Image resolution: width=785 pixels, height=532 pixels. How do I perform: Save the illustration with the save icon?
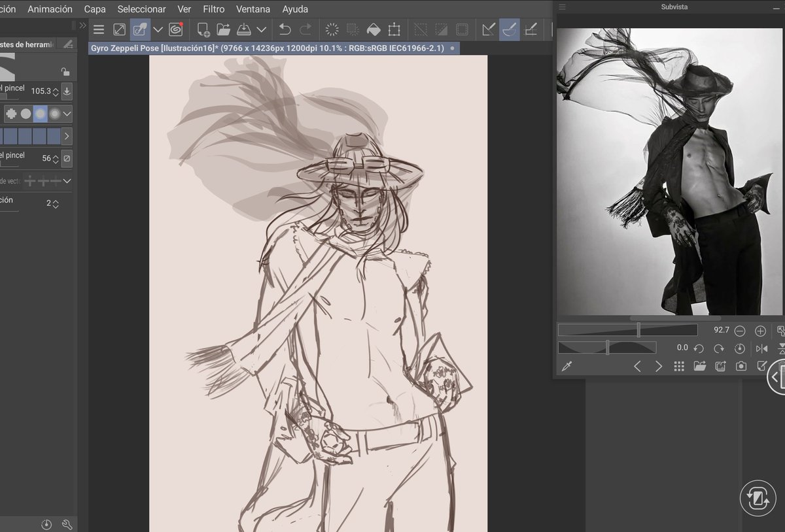coord(244,29)
